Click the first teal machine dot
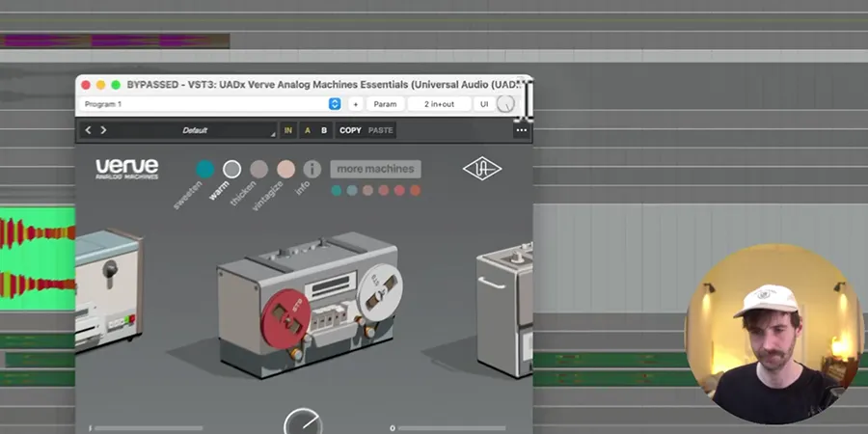The image size is (868, 434). tap(336, 190)
